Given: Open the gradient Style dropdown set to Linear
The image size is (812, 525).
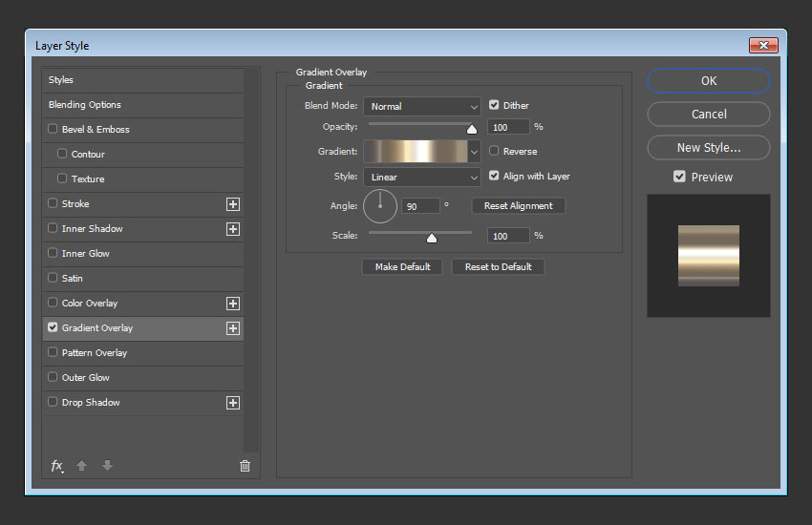Looking at the screenshot, I should pyautogui.click(x=421, y=177).
